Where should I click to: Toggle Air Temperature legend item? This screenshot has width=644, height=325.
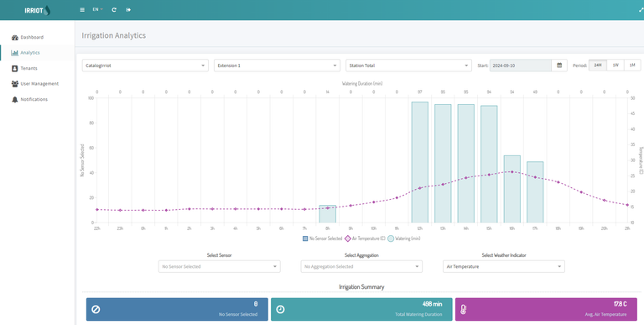(x=365, y=239)
